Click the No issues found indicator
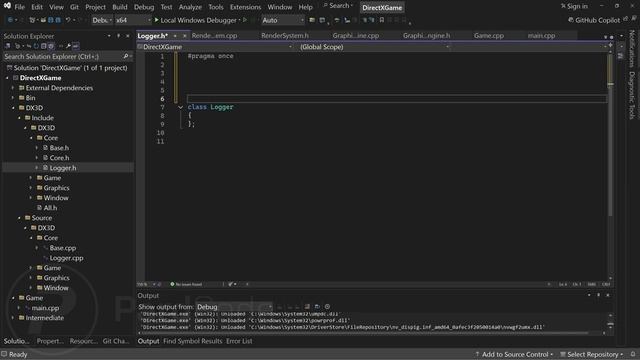This screenshot has width=640, height=360. click(x=186, y=284)
